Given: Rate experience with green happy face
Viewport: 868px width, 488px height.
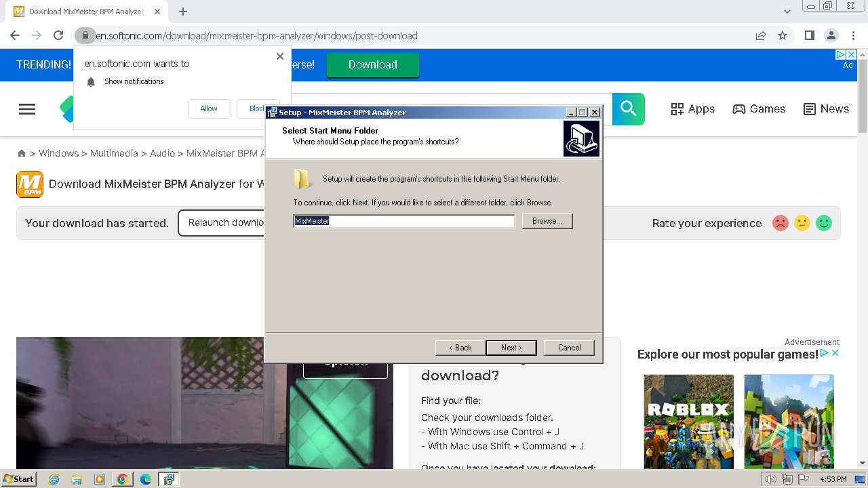Looking at the screenshot, I should pyautogui.click(x=824, y=223).
